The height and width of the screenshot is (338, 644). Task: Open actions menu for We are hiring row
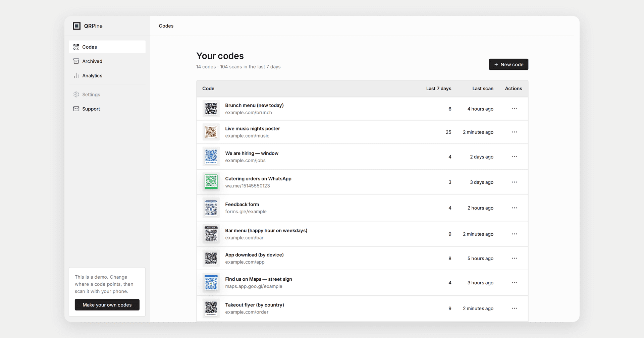pyautogui.click(x=515, y=157)
